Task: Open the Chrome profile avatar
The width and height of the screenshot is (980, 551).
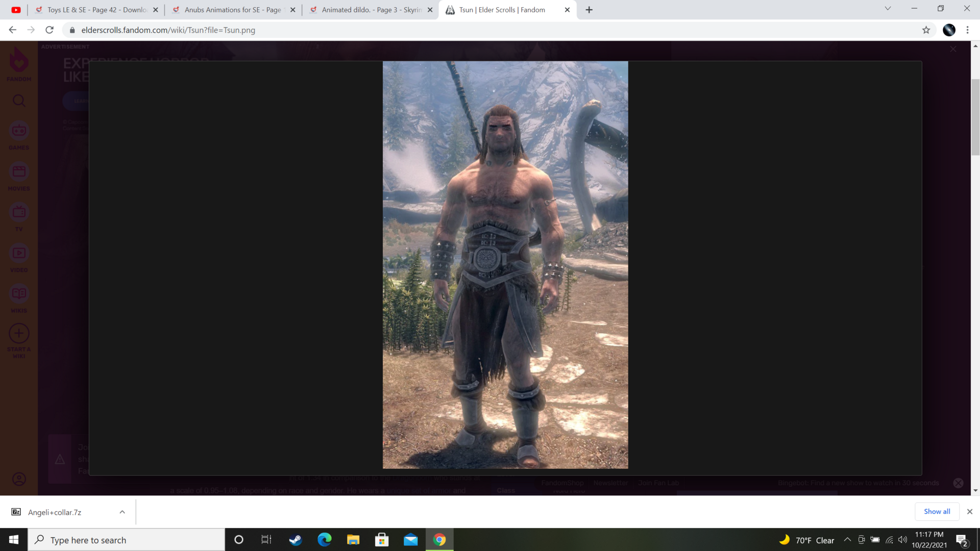Action: [x=949, y=30]
